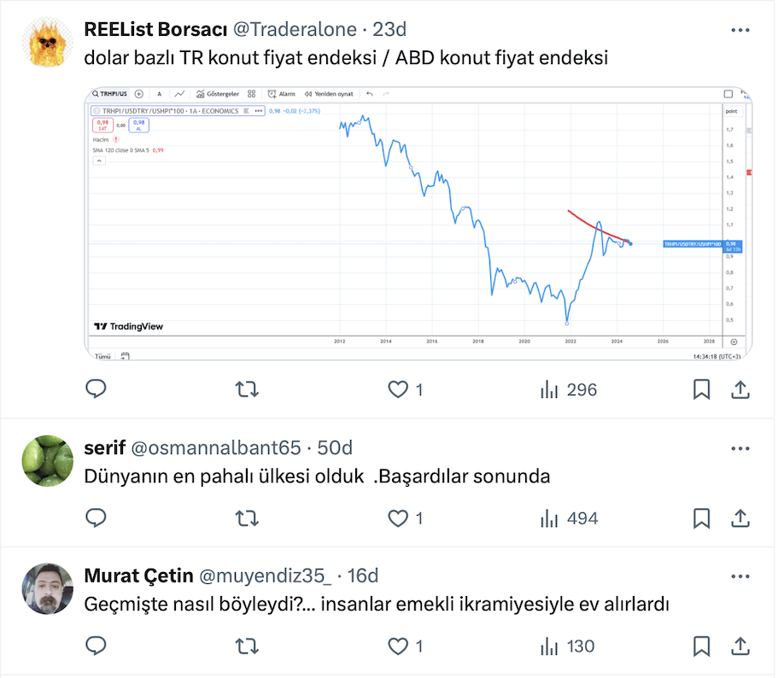This screenshot has width=784, height=678.
Task: Share the REEList Borsacı tweet
Action: pos(741,390)
